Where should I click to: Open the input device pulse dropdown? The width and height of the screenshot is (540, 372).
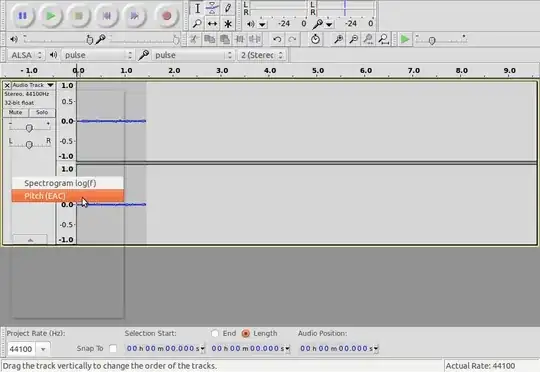pos(193,55)
